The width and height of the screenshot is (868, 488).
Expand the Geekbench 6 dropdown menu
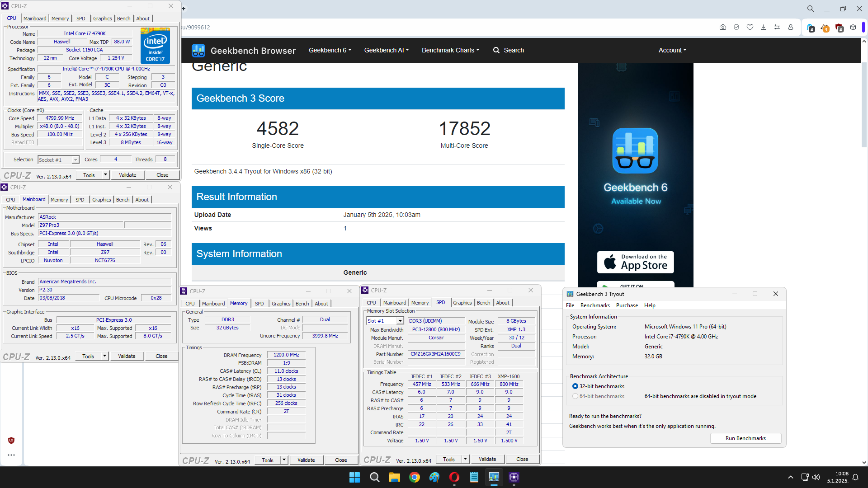(x=330, y=50)
